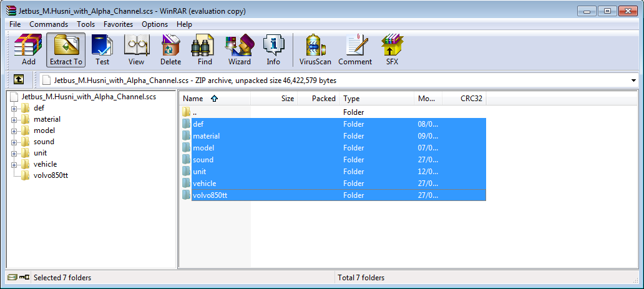
Task: Click the key password icon in status bar
Action: pyautogui.click(x=24, y=278)
